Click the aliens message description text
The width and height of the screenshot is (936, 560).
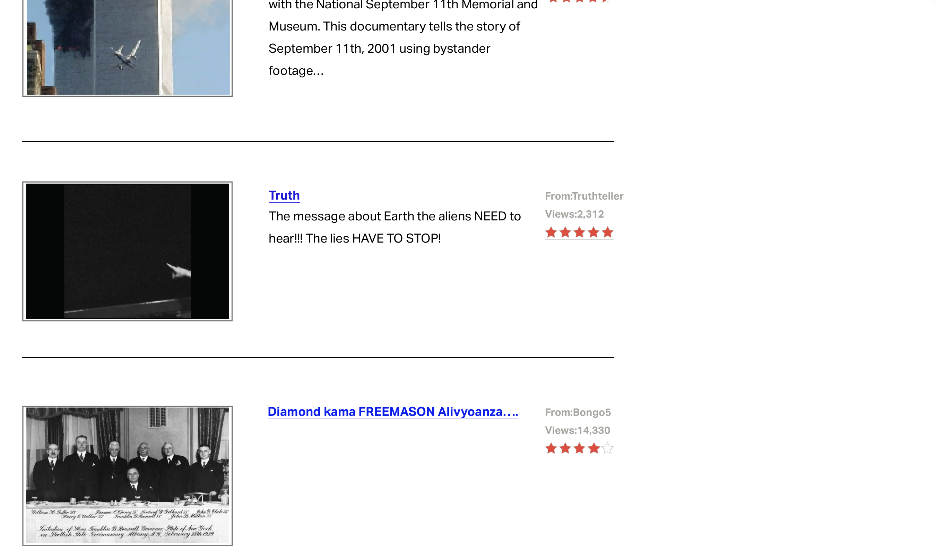[395, 227]
